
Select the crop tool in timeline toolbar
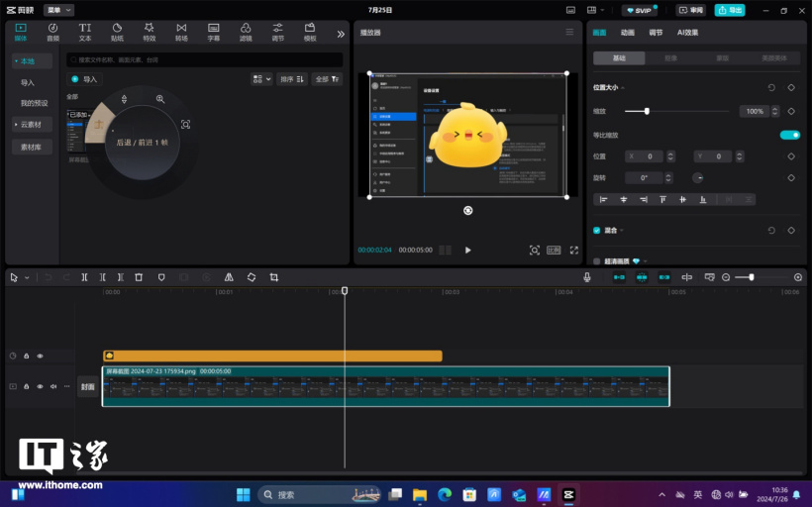[x=273, y=277]
